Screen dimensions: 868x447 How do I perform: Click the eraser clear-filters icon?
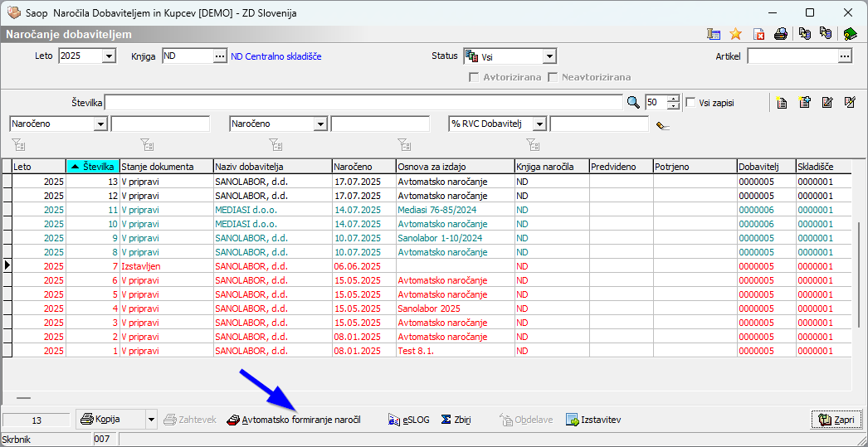coord(663,125)
